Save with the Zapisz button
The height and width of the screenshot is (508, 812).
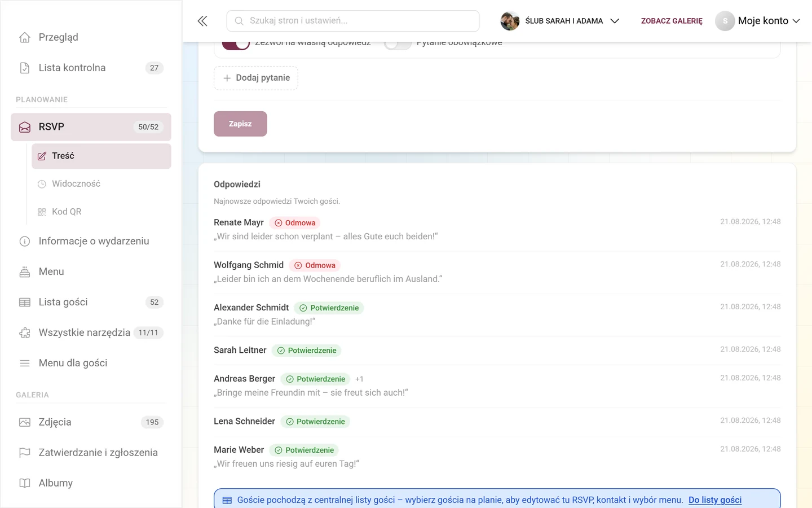point(240,124)
